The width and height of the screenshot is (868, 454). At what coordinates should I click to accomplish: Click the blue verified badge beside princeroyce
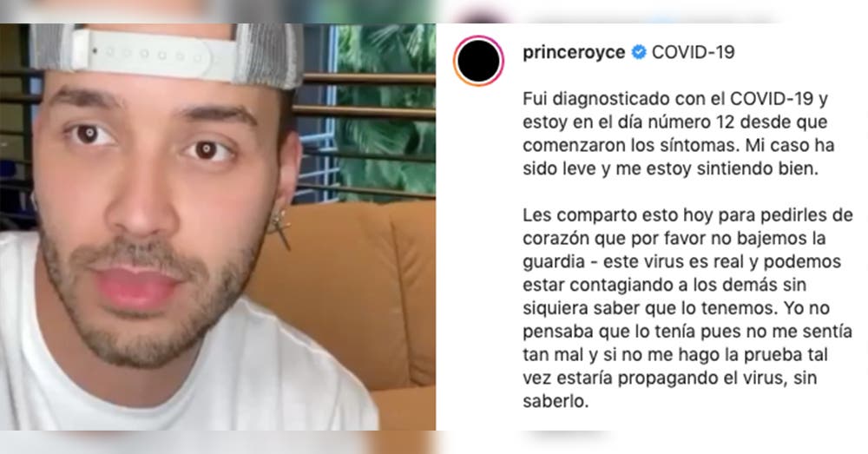click(639, 52)
